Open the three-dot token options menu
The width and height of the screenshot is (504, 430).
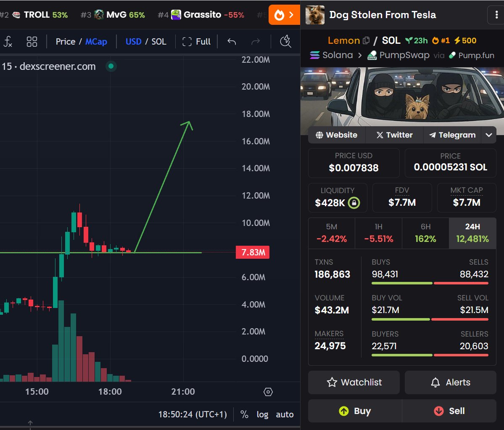click(x=496, y=15)
